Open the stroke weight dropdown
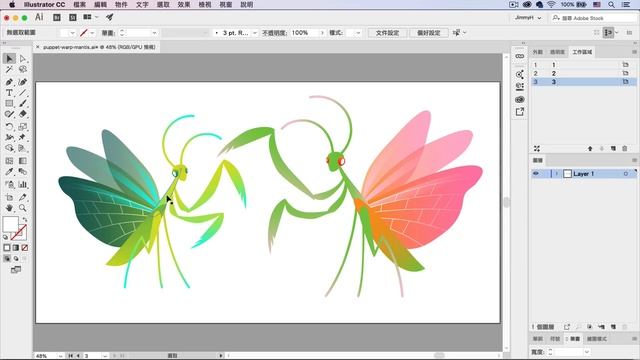The image size is (640, 360). [154, 33]
